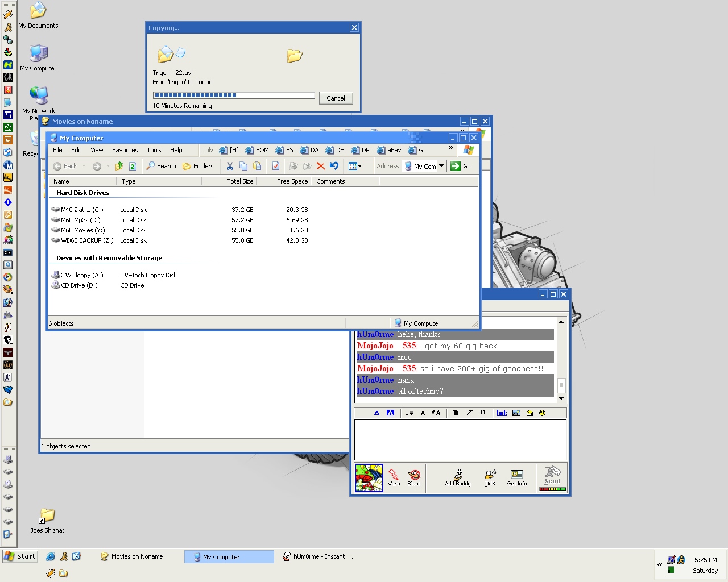Open the Views dropdown in Explorer toolbar
The height and width of the screenshot is (582, 728).
click(355, 166)
